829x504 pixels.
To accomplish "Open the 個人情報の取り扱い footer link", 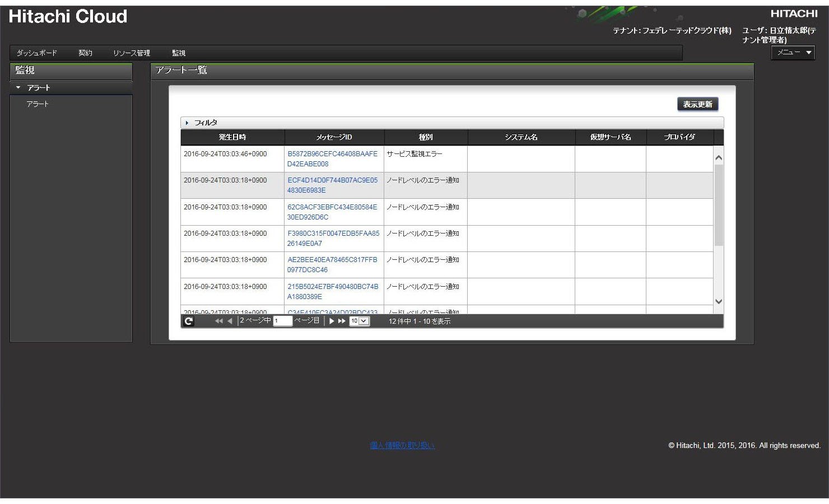I will click(402, 446).
